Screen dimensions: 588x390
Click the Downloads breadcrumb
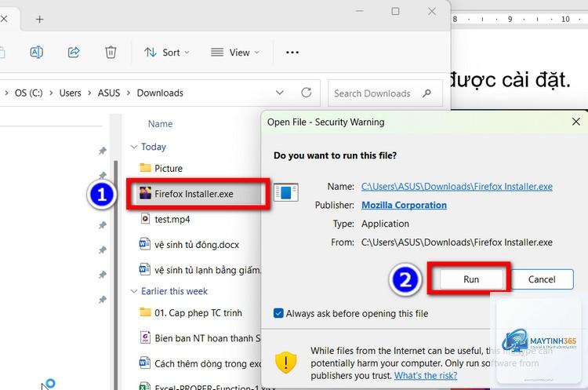[x=160, y=93]
